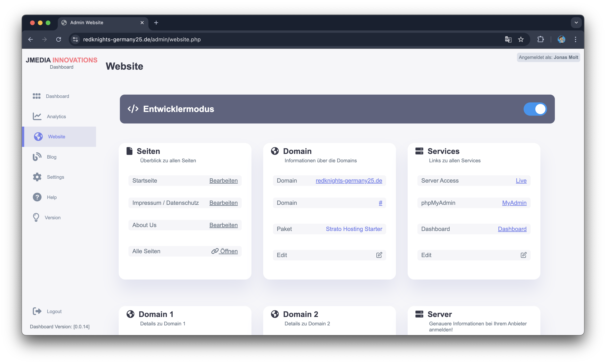Screen dimensions: 606x364
Task: Click the code brackets icon beside Entwicklermodus
Action: pos(133,109)
